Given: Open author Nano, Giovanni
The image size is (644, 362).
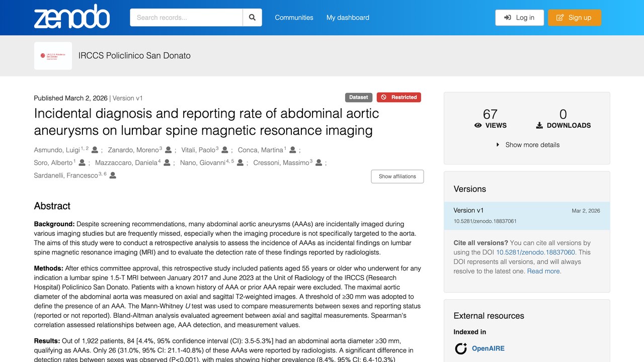Looking at the screenshot, I should [202, 163].
